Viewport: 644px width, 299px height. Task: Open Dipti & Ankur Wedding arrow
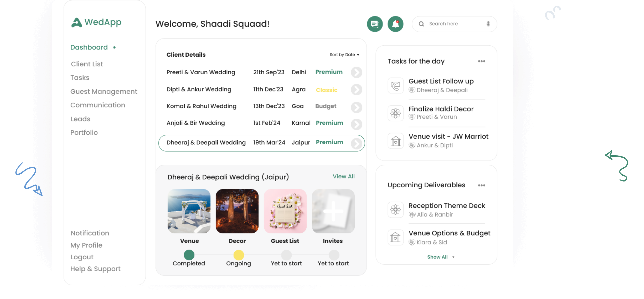tap(356, 90)
